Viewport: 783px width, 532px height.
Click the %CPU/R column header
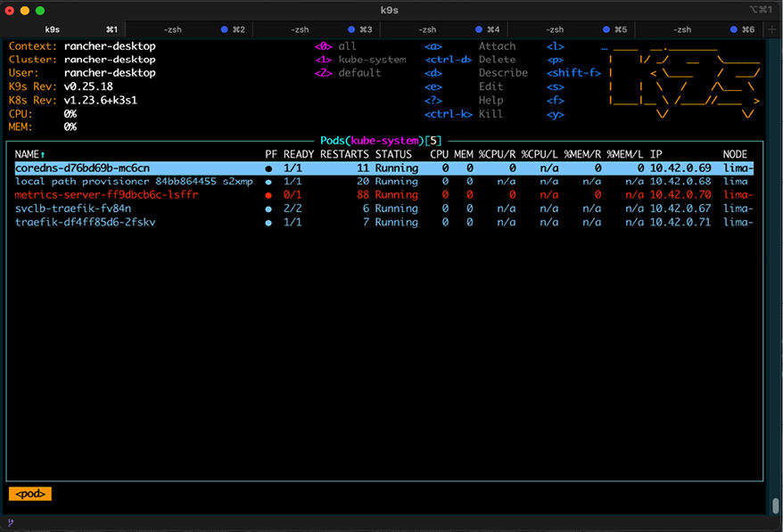(x=497, y=155)
